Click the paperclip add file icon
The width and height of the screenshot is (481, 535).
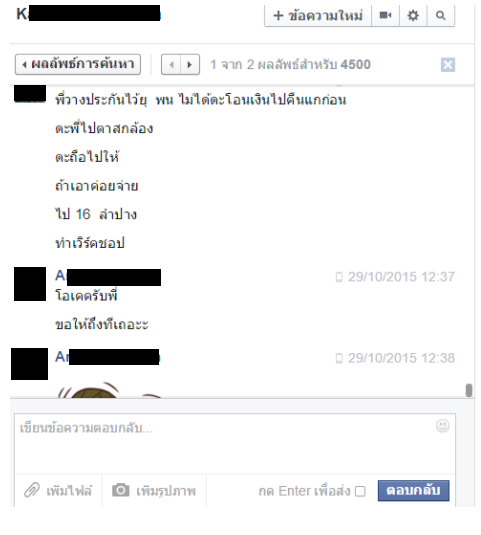click(32, 490)
